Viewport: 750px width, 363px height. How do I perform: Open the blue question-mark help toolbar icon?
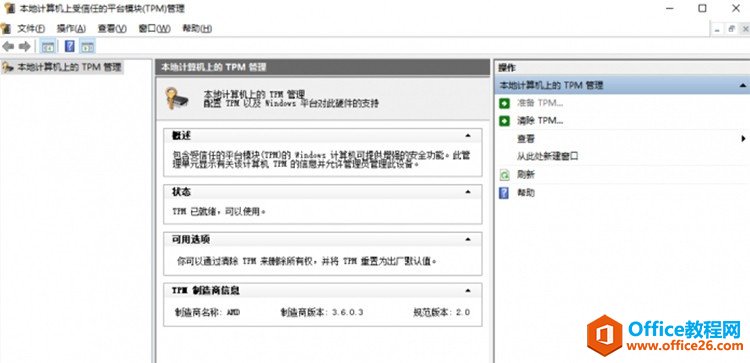[x=70, y=46]
